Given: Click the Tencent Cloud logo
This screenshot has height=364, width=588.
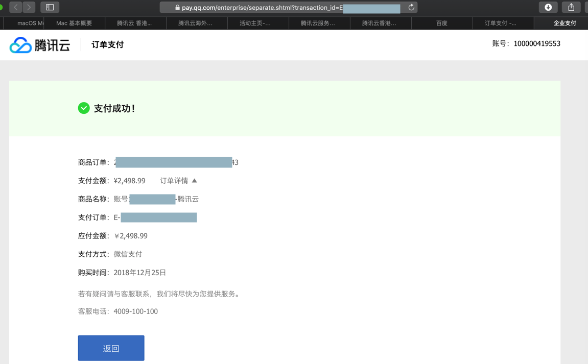Looking at the screenshot, I should [x=40, y=45].
